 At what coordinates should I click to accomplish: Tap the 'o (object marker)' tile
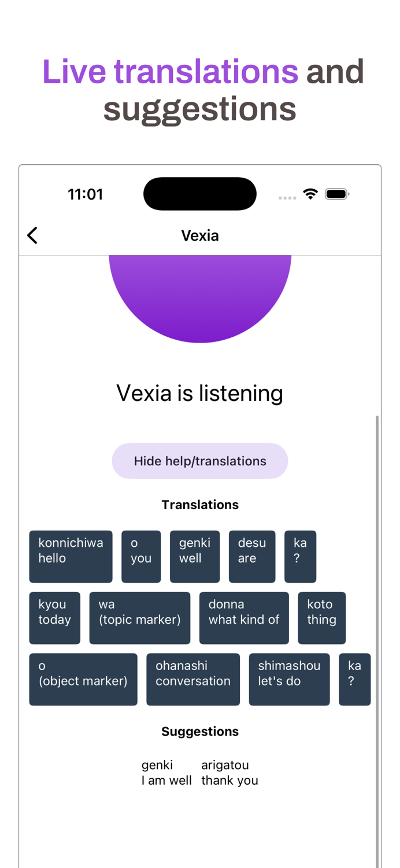click(x=83, y=679)
